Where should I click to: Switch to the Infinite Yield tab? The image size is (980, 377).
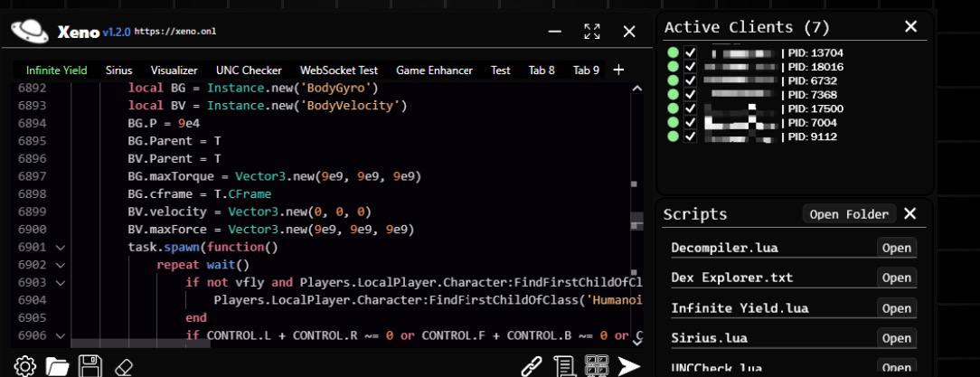click(x=56, y=71)
